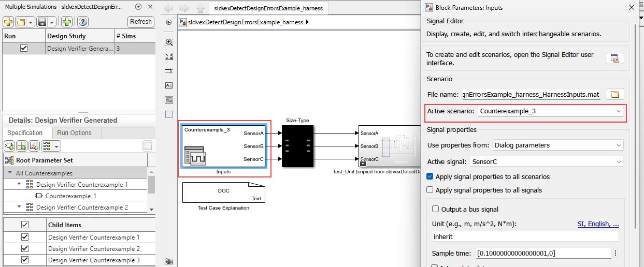
Task: Click the Zoom In canvas tool
Action: coord(168,42)
